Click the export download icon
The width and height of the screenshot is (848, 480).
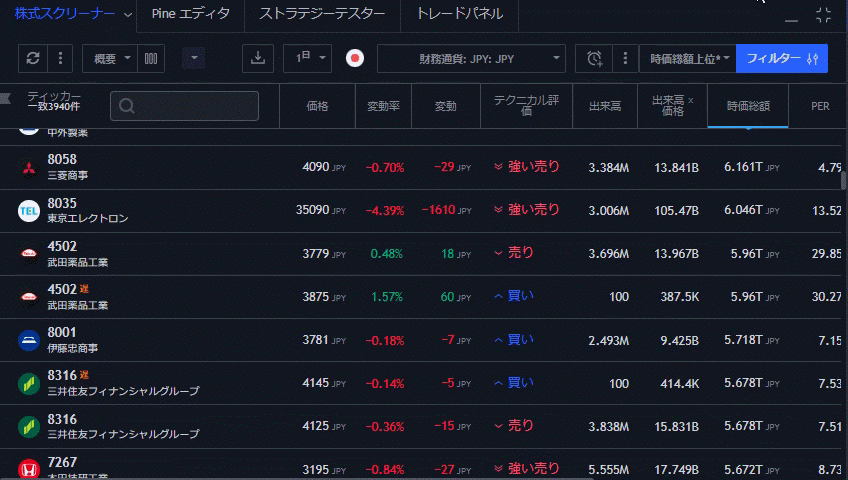point(258,58)
